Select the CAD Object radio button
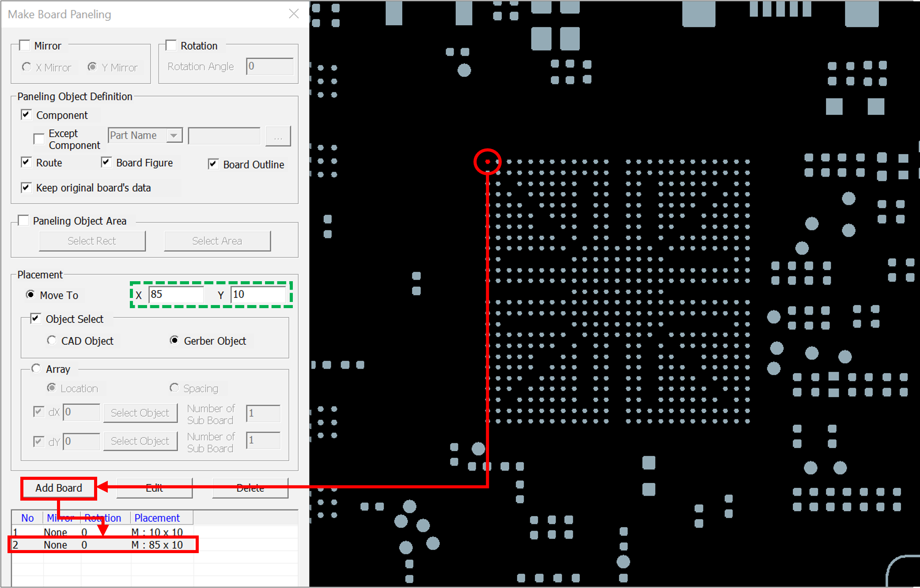Viewport: 920px width, 588px height. coord(52,340)
